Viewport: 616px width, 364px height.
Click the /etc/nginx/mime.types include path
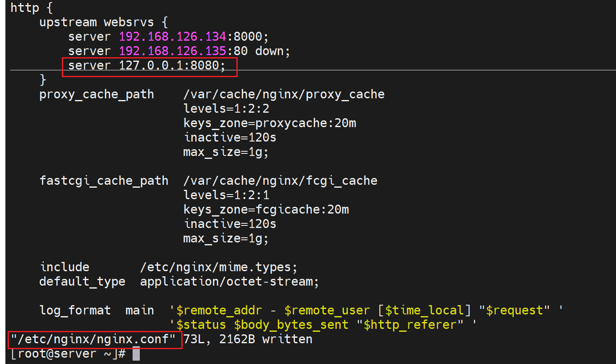[218, 267]
